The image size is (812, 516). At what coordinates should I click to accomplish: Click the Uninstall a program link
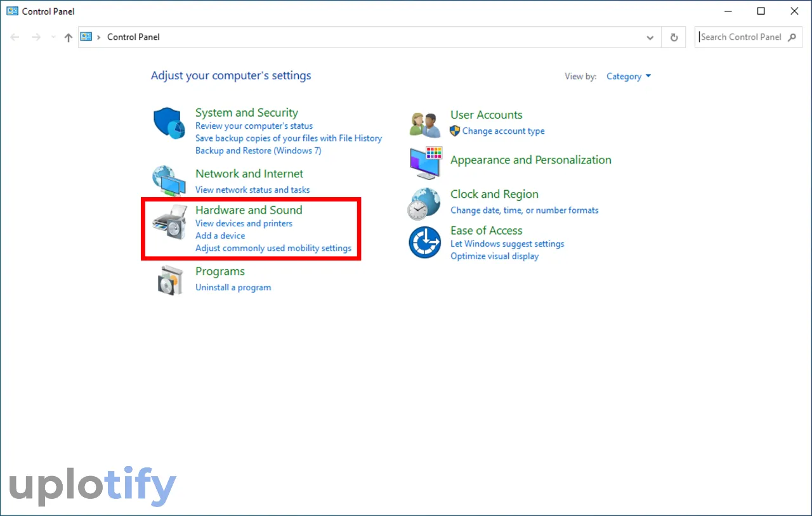pyautogui.click(x=233, y=287)
